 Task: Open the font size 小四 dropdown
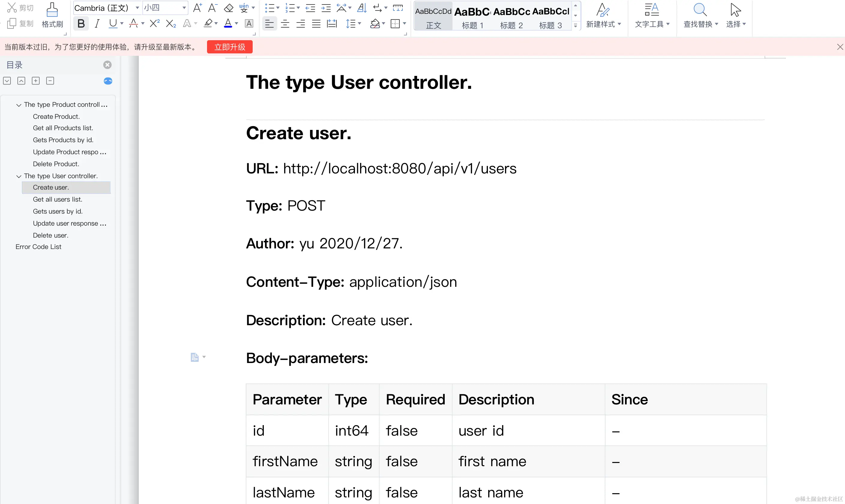184,8
